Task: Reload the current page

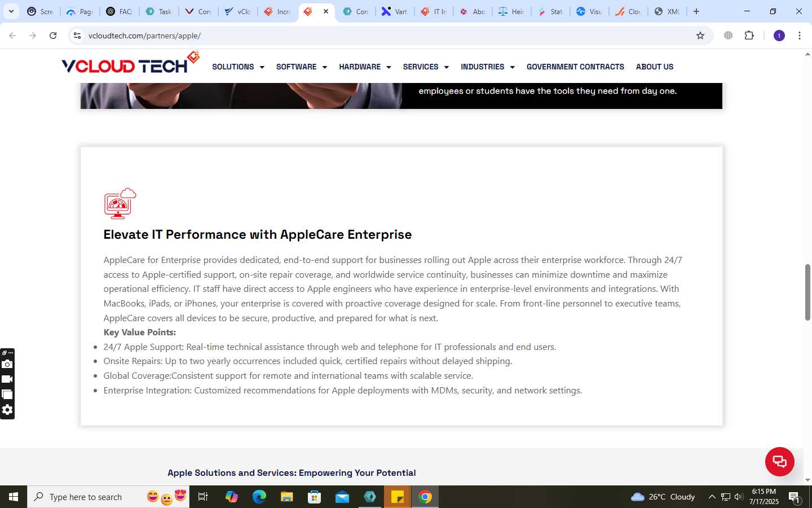Action: [x=53, y=36]
